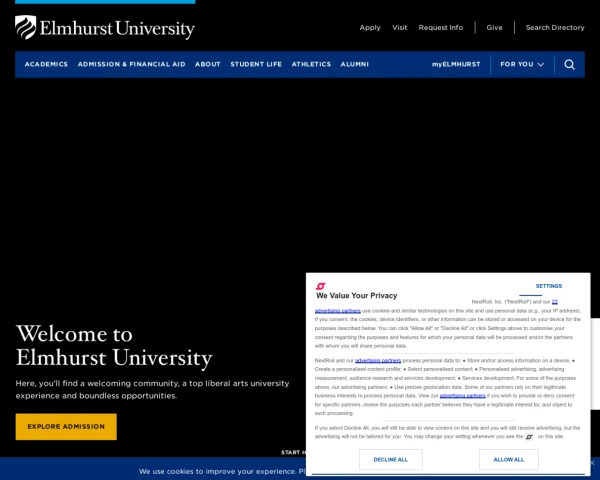Image resolution: width=600 pixels, height=480 pixels.
Task: Open the About menu item
Action: point(208,64)
